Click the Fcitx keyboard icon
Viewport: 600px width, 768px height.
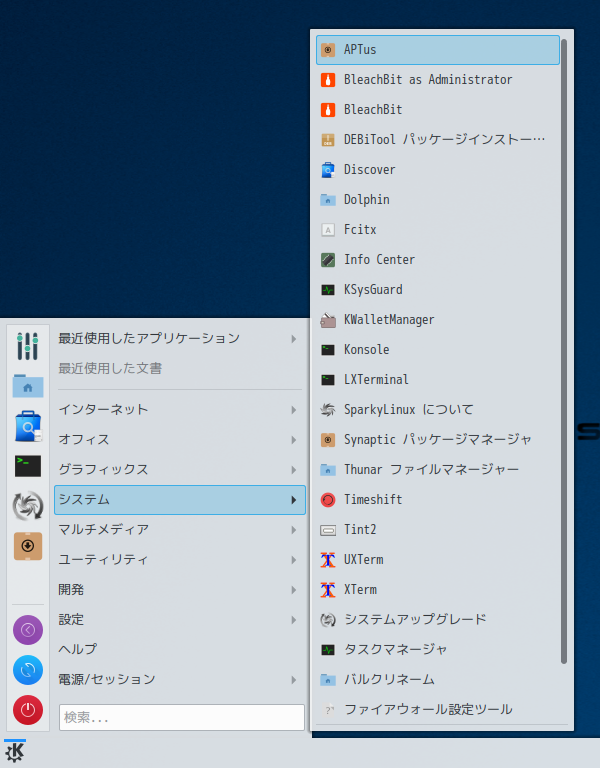pos(328,230)
